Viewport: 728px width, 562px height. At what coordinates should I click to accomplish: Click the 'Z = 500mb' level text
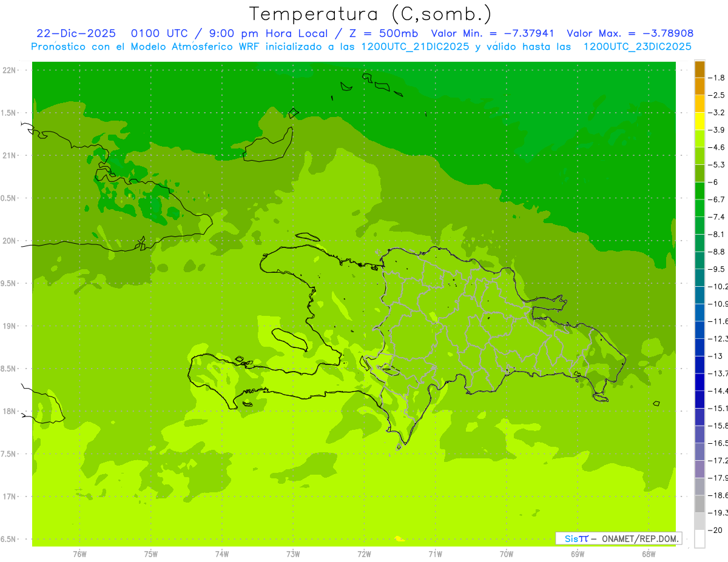(384, 33)
